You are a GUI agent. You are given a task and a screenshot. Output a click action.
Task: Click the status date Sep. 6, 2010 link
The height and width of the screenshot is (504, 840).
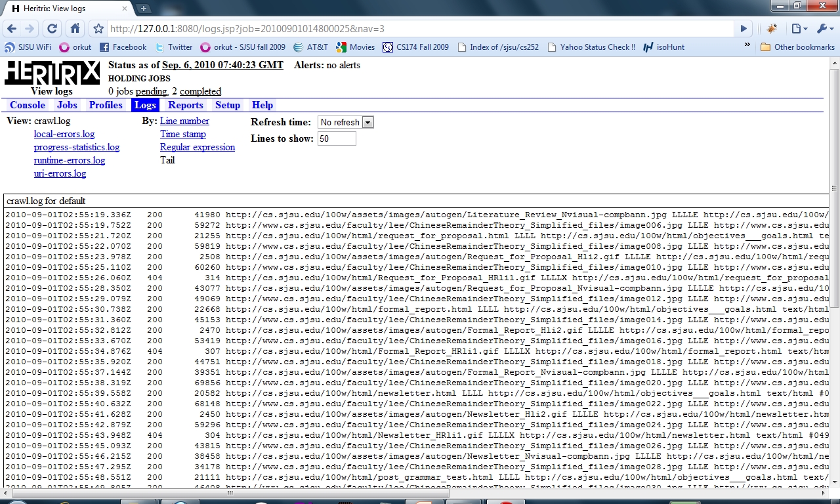coord(222,65)
